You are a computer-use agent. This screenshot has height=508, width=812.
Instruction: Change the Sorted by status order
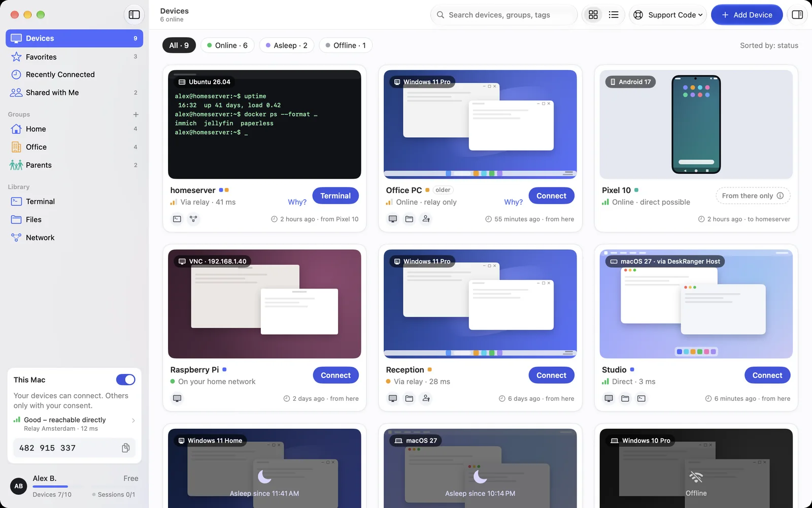[769, 45]
